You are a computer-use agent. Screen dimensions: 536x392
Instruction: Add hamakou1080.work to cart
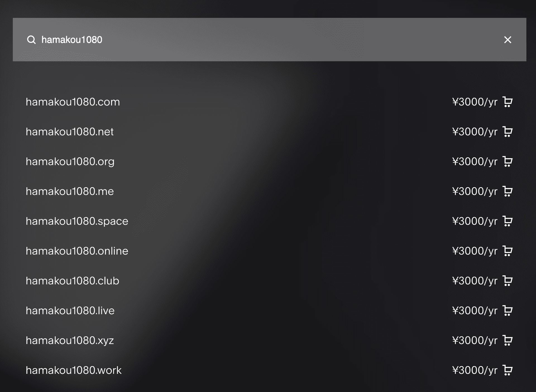pyautogui.click(x=507, y=371)
